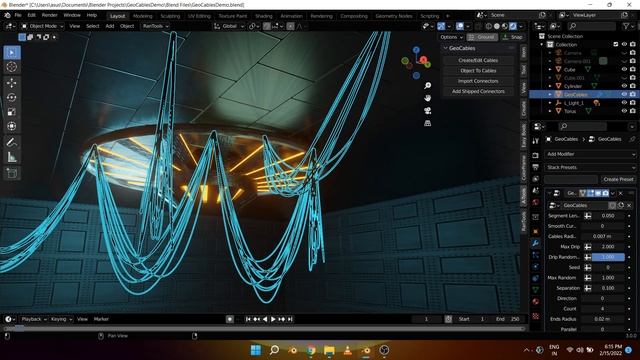Open the Modifier properties wrench tab
The image size is (640, 360).
(x=536, y=243)
